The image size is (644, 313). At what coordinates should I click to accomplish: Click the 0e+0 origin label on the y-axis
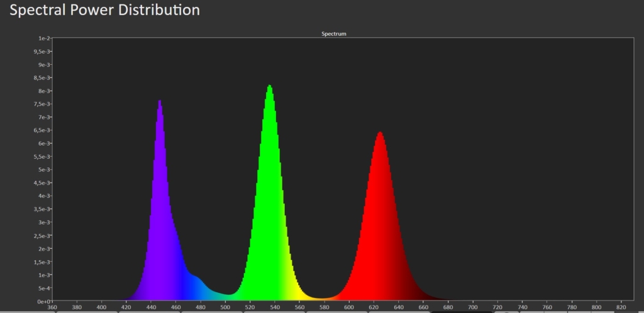coord(43,301)
